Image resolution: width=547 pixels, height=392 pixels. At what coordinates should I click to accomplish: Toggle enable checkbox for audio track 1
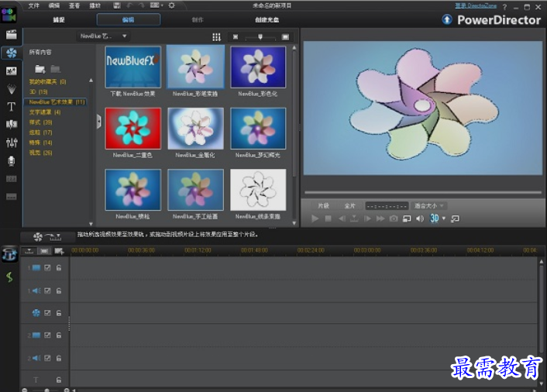47,291
